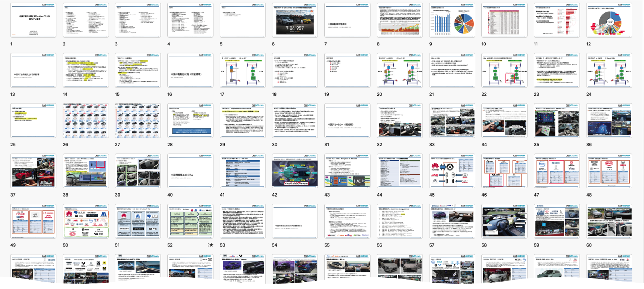
Task: Select slide 42 with teal car diagram
Action: (x=295, y=171)
